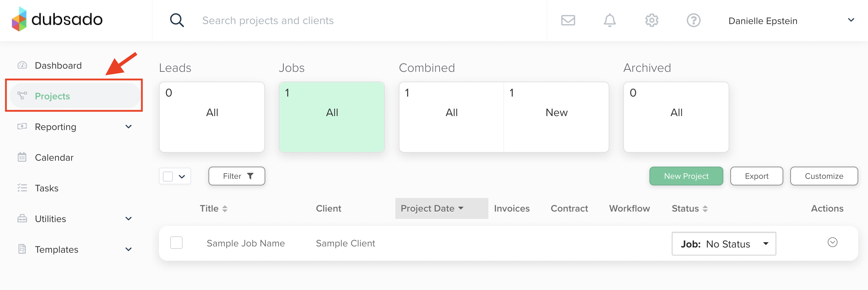The image size is (868, 290).
Task: Open the mail envelope icon
Action: [568, 21]
